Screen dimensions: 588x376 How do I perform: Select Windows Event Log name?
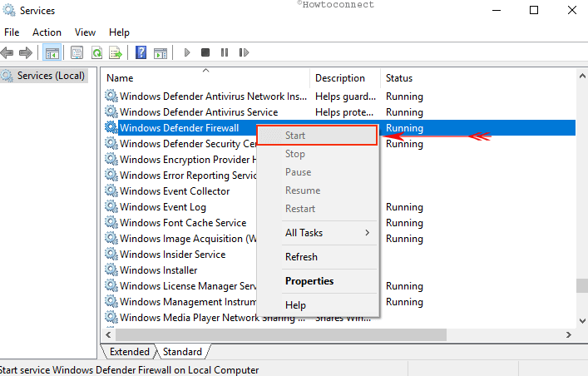(163, 207)
